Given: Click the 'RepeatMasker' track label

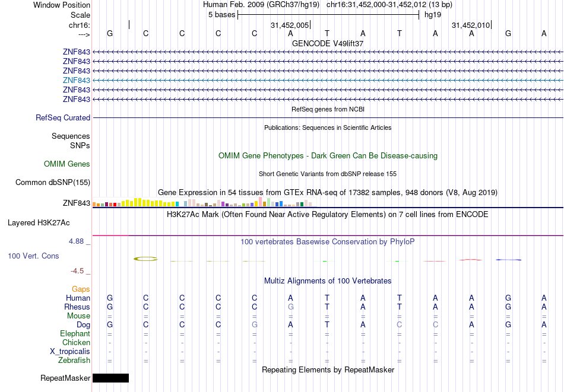Looking at the screenshot, I should tap(65, 378).
